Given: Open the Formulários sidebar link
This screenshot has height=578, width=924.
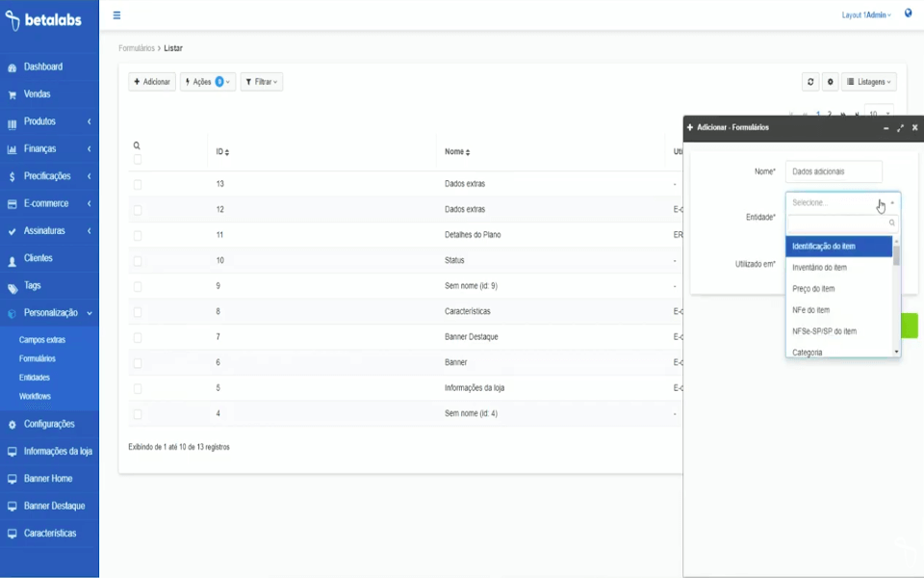Looking at the screenshot, I should (x=38, y=359).
